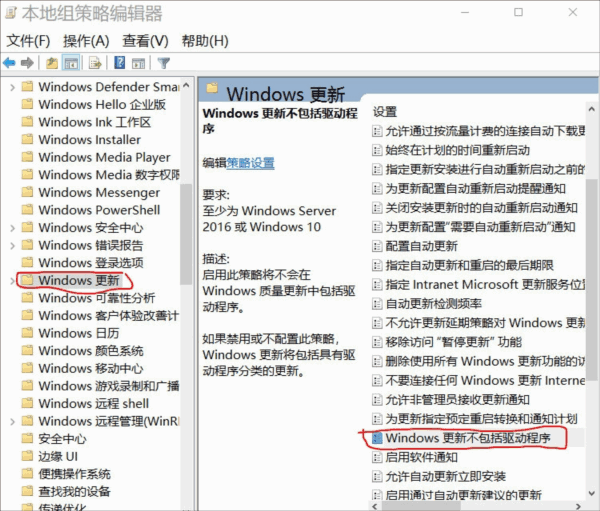Expand the Windows Defender SmartScreen tree node
This screenshot has height=511, width=600.
12,87
